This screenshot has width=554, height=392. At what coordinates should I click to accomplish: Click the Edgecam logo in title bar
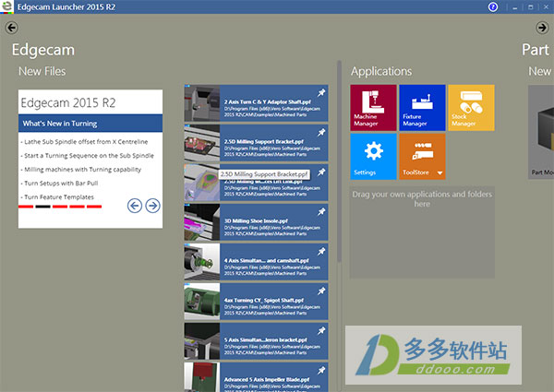click(x=6, y=6)
